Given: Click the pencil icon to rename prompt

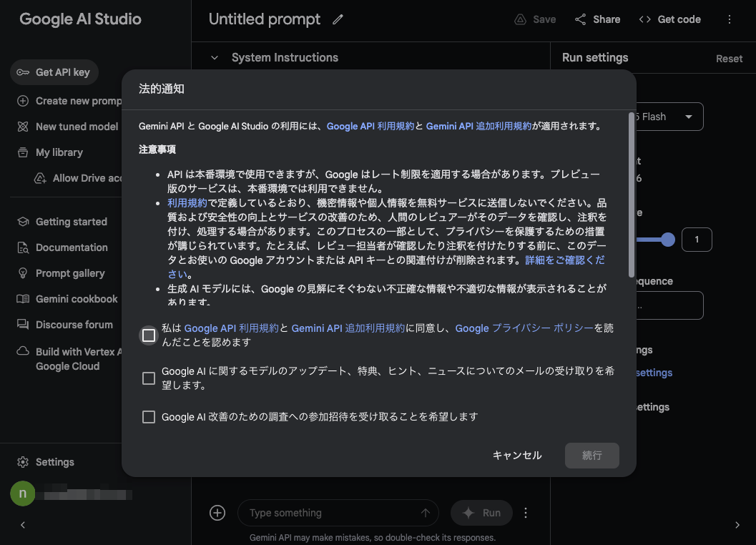Looking at the screenshot, I should (338, 20).
